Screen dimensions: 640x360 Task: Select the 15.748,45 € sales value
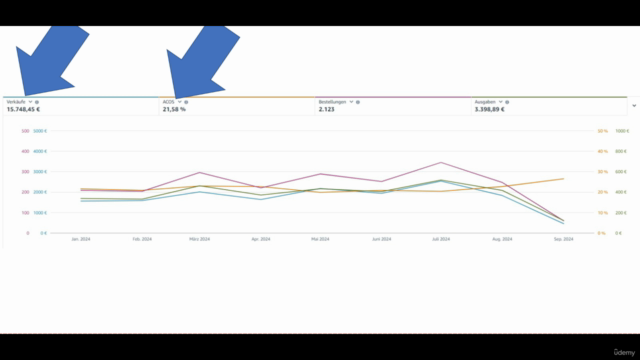pos(23,109)
